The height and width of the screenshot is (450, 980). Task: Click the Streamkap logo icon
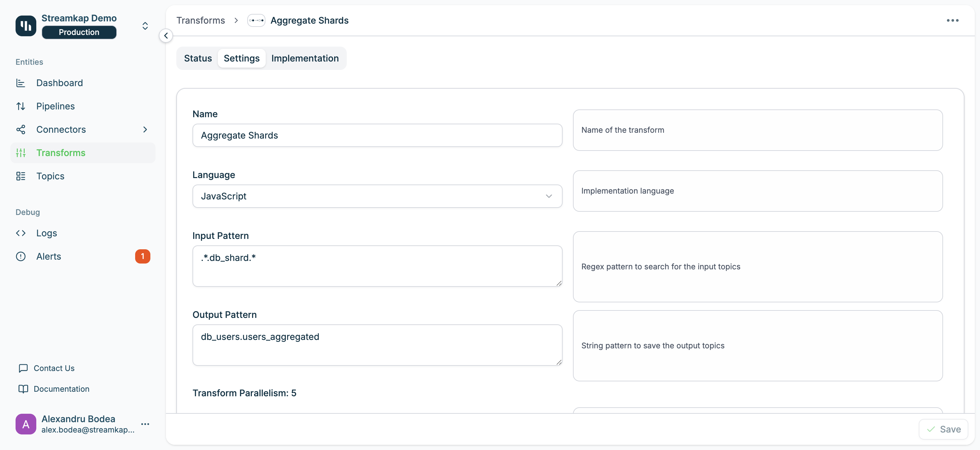26,26
